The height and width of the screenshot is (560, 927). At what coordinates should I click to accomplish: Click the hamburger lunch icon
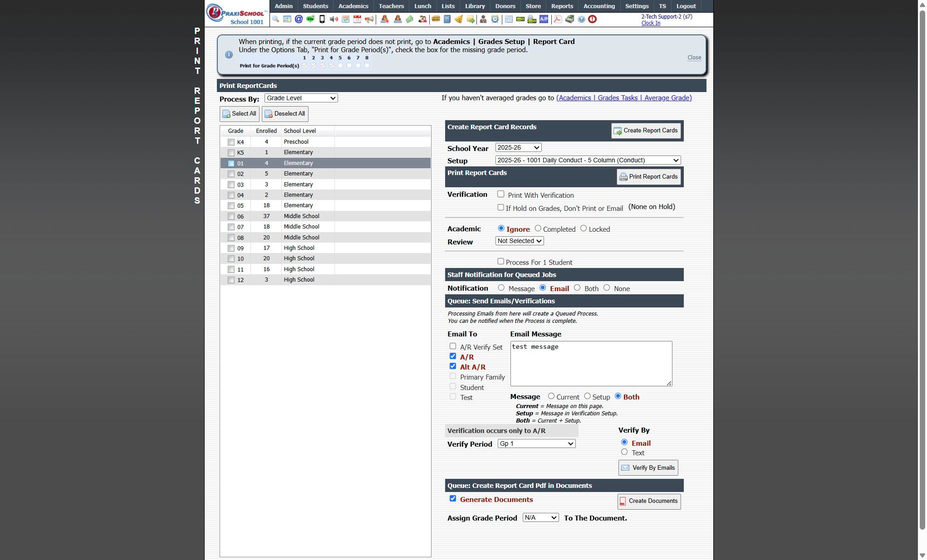click(x=436, y=19)
